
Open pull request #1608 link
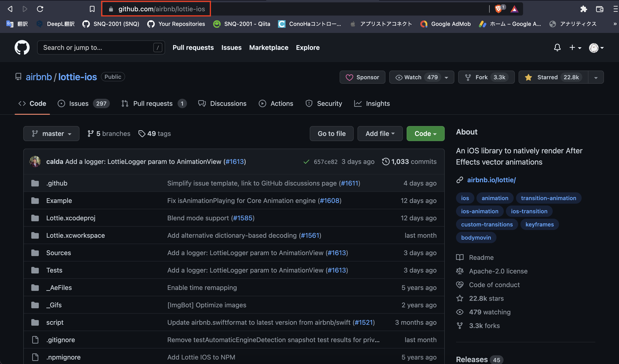(x=330, y=201)
